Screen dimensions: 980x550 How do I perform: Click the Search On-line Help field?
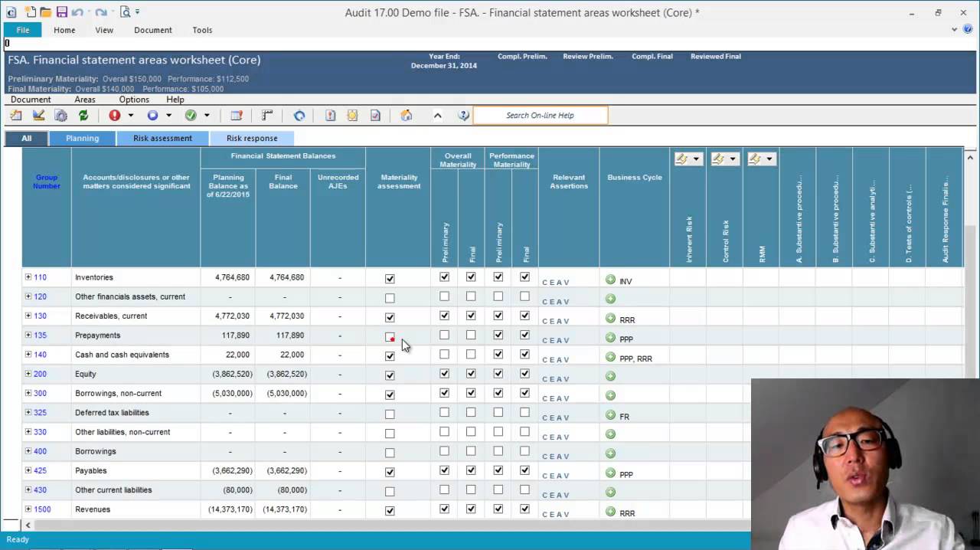point(540,116)
